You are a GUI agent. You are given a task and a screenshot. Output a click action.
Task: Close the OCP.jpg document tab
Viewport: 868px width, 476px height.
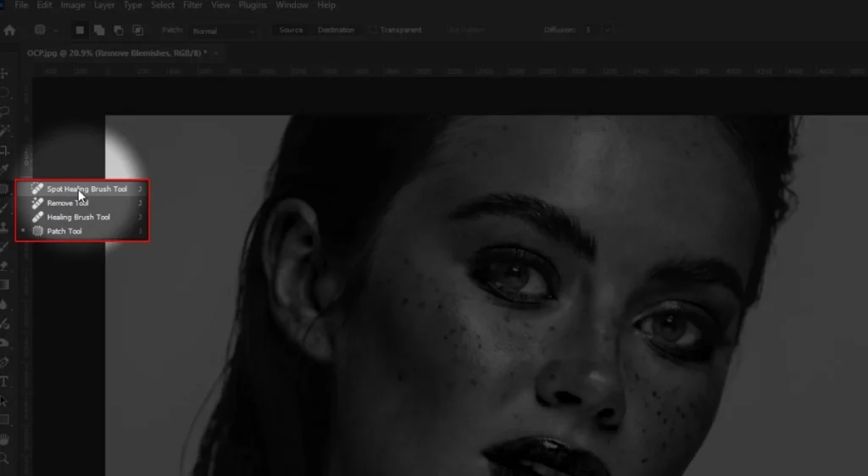tap(216, 53)
